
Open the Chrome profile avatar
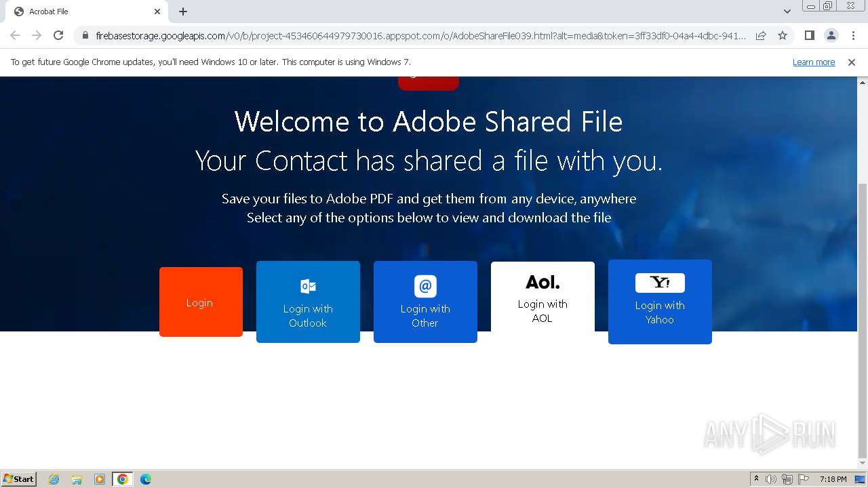tap(831, 35)
